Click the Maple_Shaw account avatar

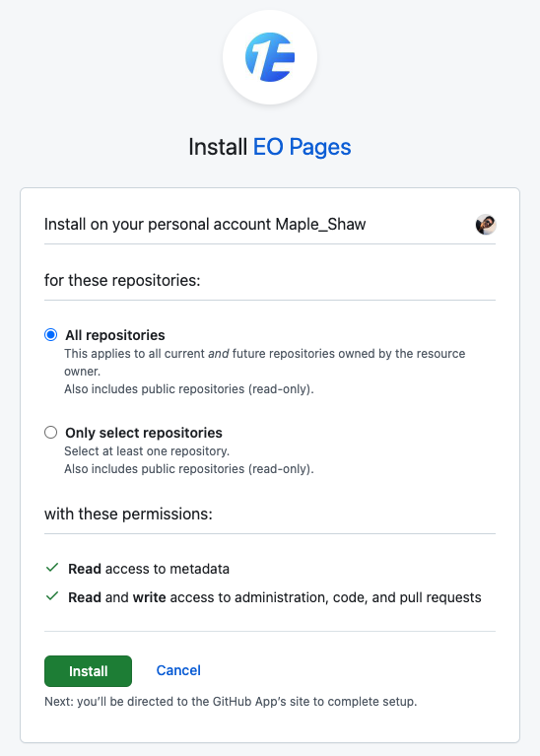tap(486, 224)
